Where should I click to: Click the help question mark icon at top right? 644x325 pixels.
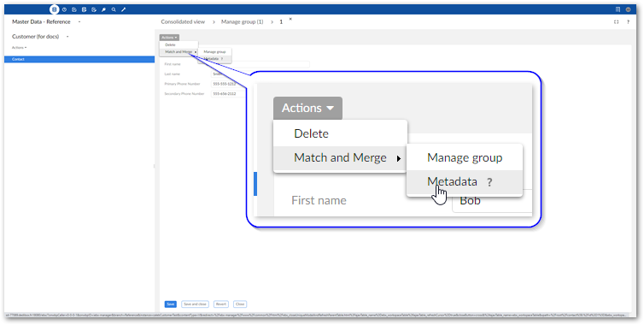click(x=628, y=21)
